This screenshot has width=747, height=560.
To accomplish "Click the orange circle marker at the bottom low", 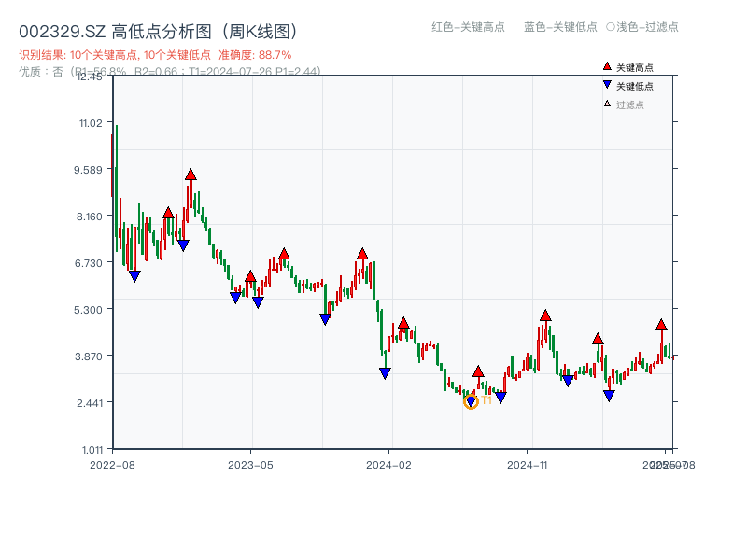I will [x=472, y=402].
